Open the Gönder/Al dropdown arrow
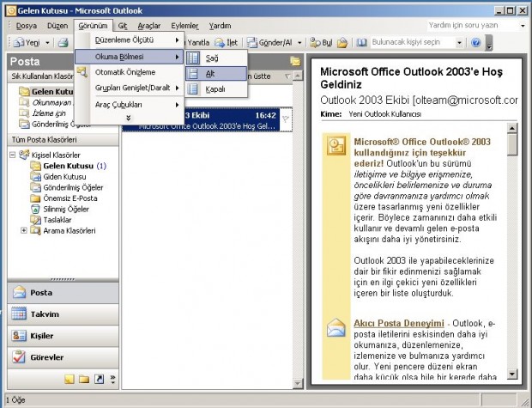532x408 pixels. click(299, 43)
